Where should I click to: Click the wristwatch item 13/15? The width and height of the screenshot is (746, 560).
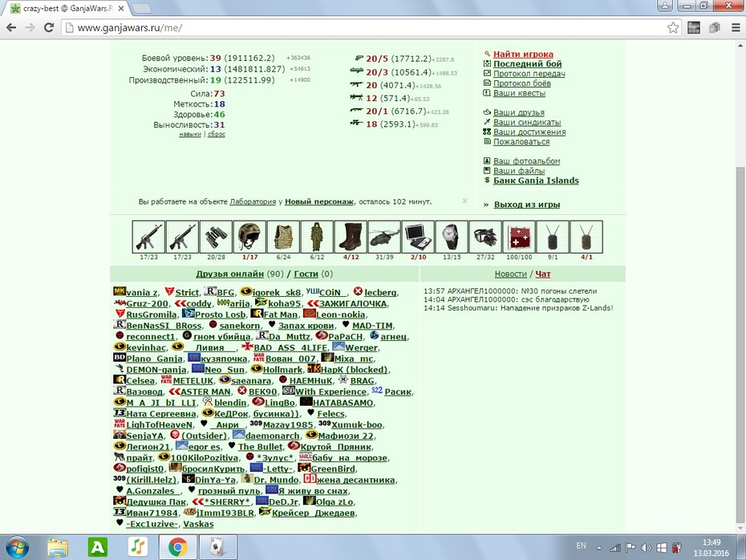[452, 237]
